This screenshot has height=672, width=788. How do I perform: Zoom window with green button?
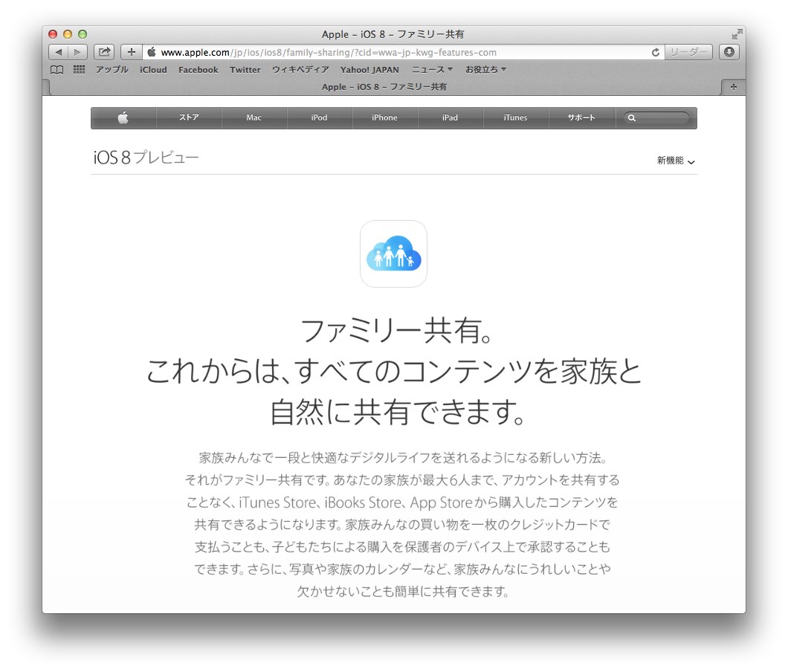tap(83, 34)
